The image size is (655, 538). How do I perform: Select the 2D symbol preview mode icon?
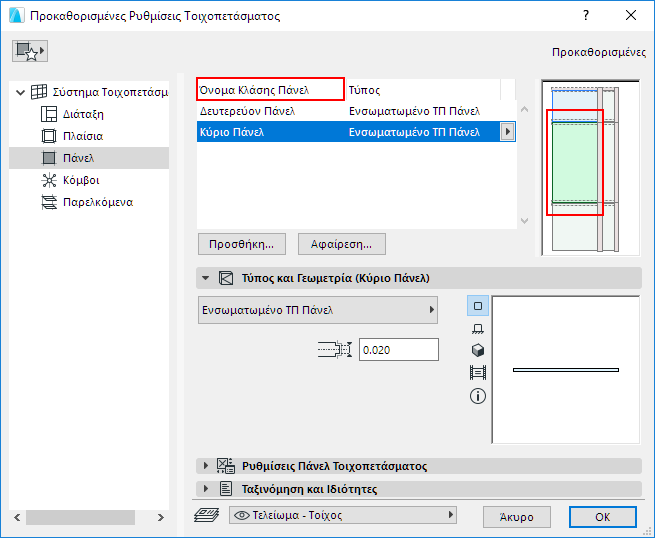478,306
